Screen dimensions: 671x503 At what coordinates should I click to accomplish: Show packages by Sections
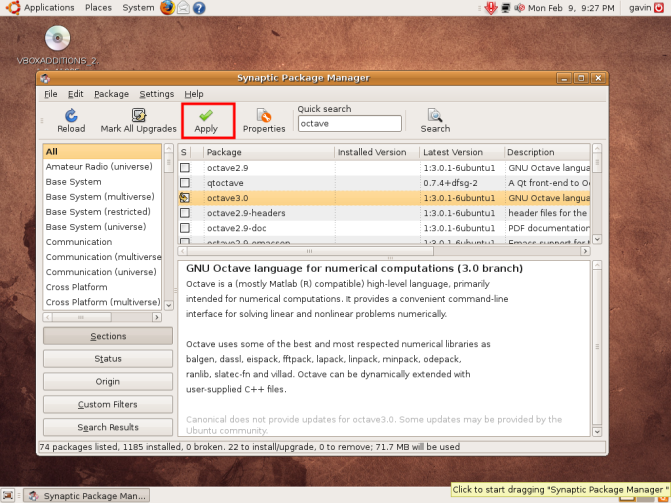[108, 336]
